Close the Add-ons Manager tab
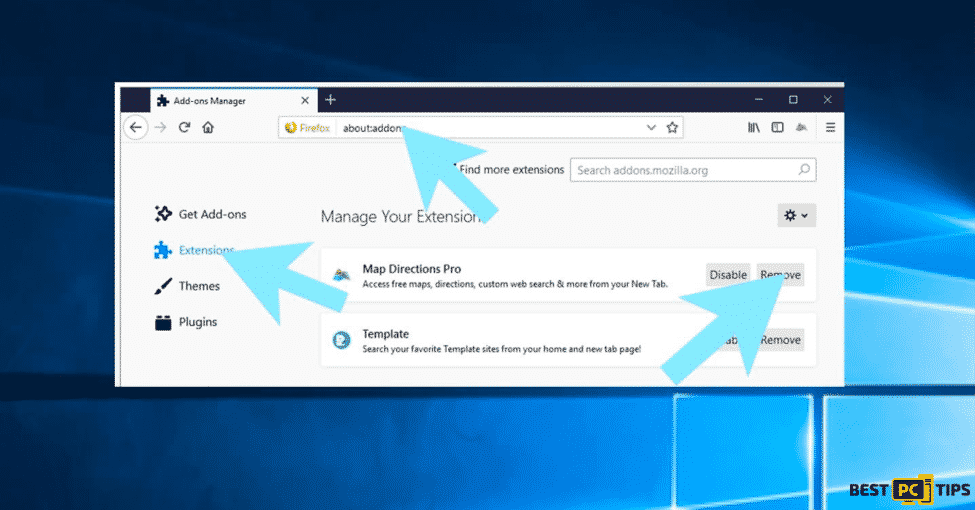This screenshot has height=510, width=975. coord(305,100)
